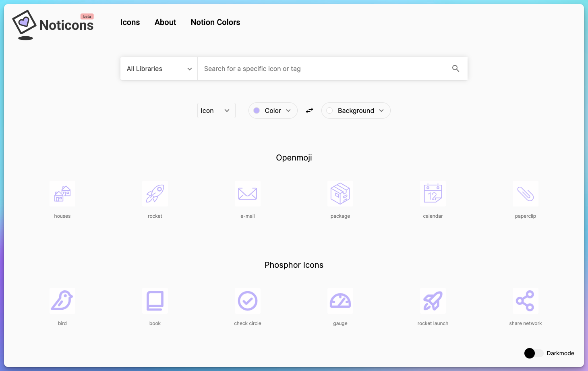Image resolution: width=588 pixels, height=371 pixels.
Task: Click the purple Color swatch circle
Action: point(257,110)
